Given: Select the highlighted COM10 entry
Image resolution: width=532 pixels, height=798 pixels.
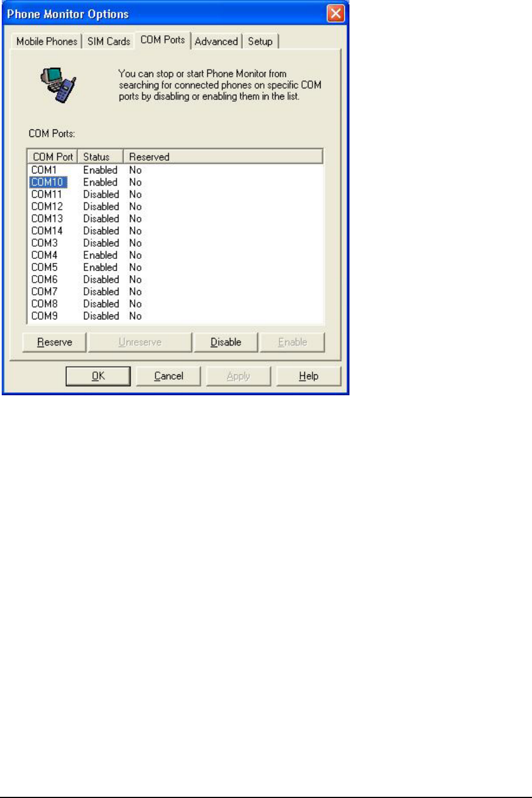Looking at the screenshot, I should 49,182.
